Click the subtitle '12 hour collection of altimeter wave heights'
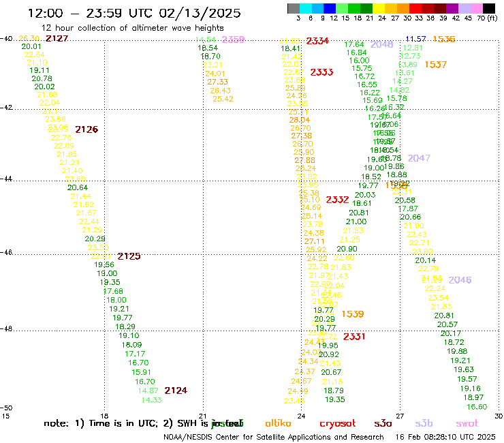 (x=132, y=28)
